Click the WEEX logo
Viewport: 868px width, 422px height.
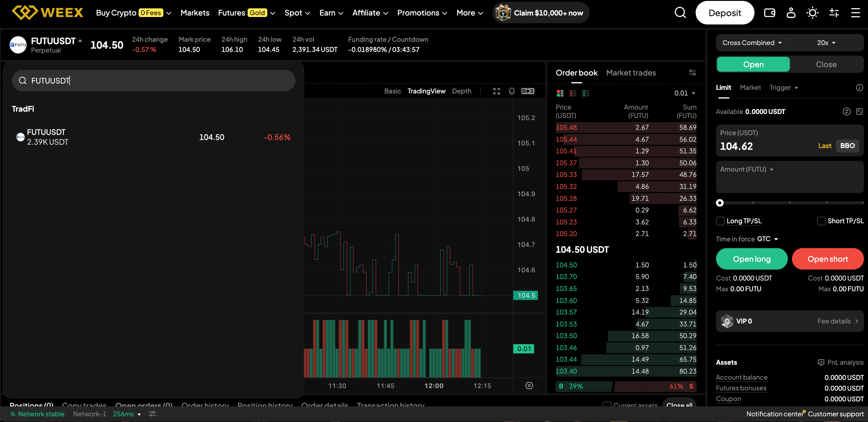[47, 13]
